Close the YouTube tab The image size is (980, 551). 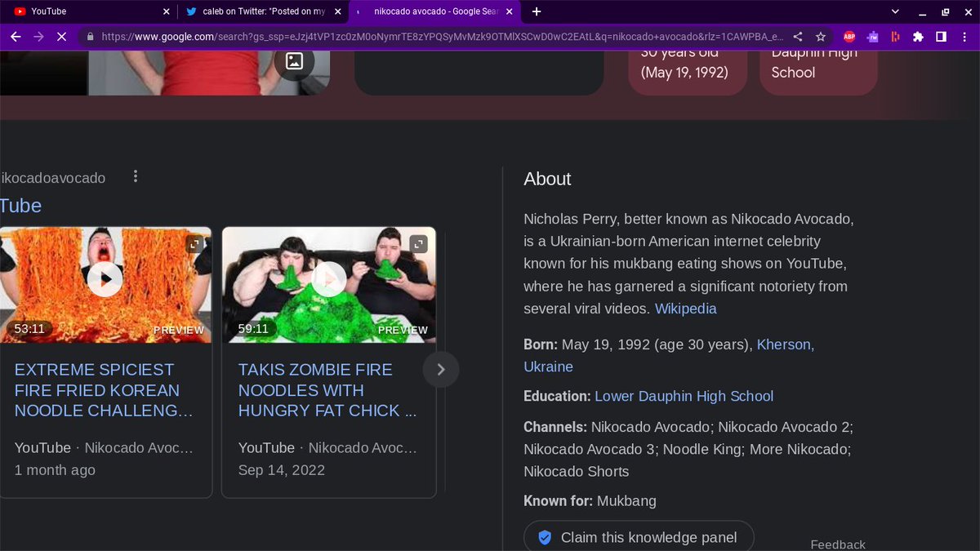167,11
